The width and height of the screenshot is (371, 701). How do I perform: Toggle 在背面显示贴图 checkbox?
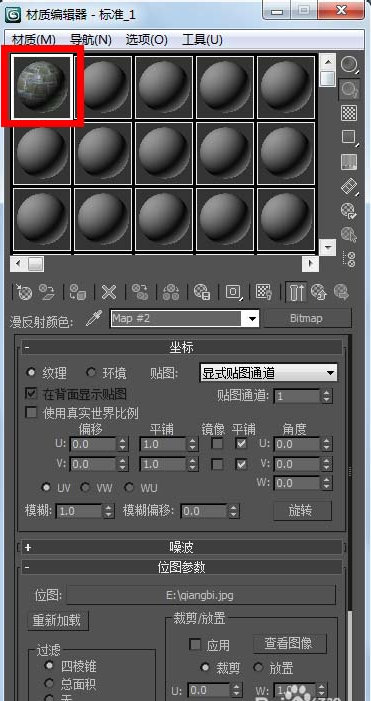(x=31, y=393)
